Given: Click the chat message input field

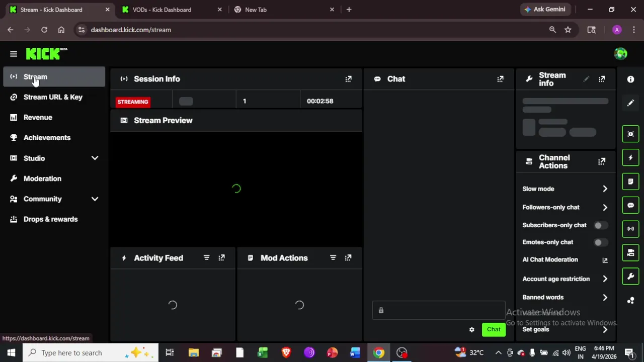Looking at the screenshot, I should (x=439, y=311).
